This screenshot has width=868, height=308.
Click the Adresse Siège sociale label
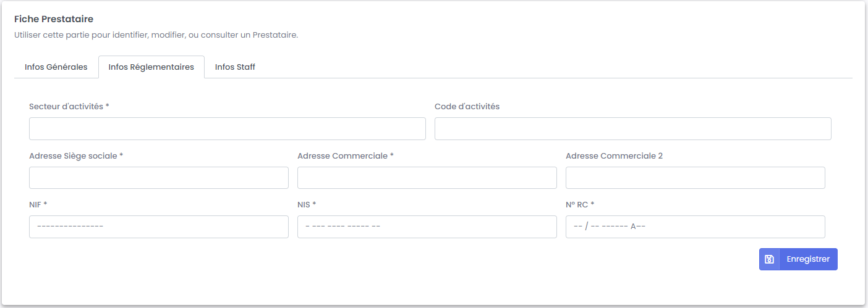[x=75, y=156]
